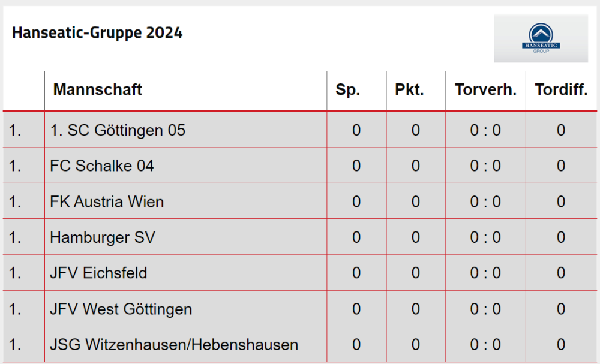The height and width of the screenshot is (364, 600).
Task: Click the Sp. column header
Action: click(348, 90)
